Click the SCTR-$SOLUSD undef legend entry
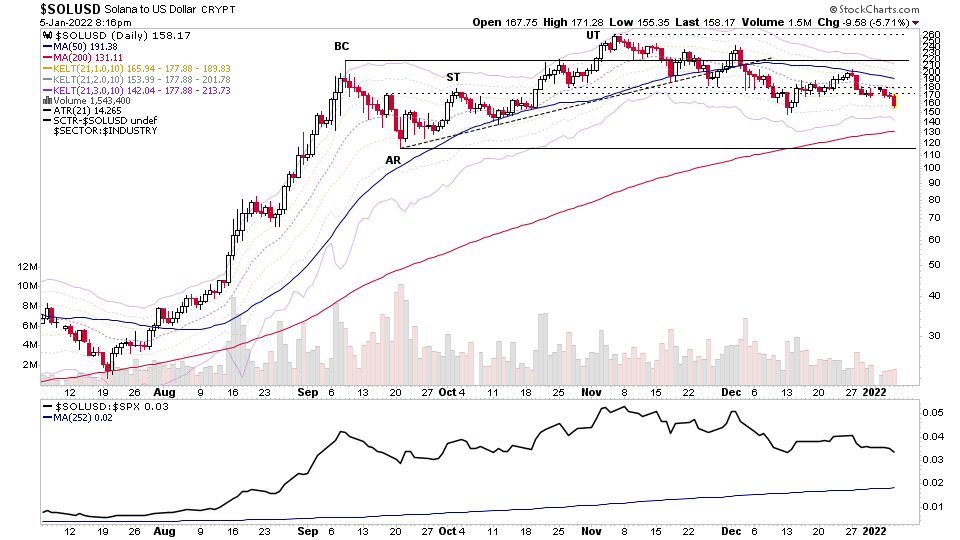Viewport: 960px width, 540px height. (105, 121)
